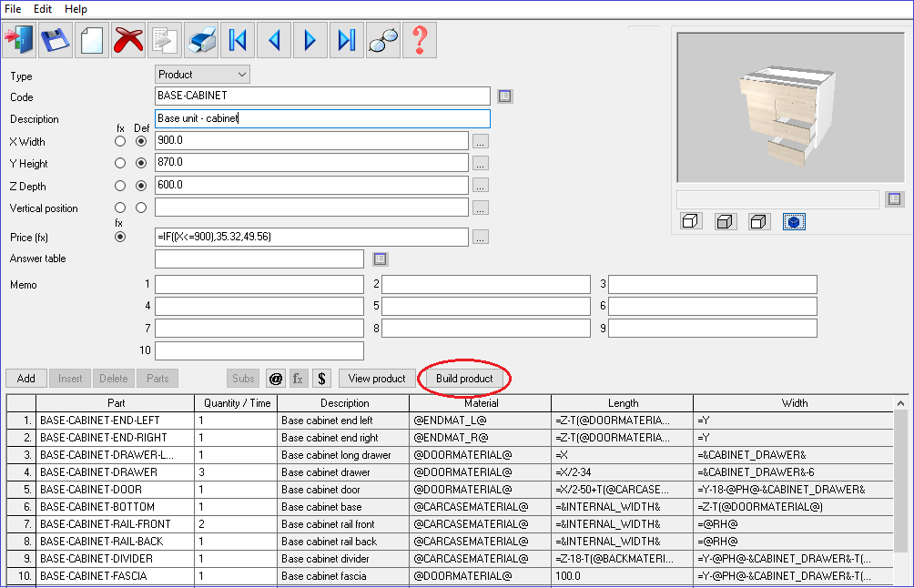Select the '=X/2-34' length cell
Screen dimensions: 914x588
[623, 472]
